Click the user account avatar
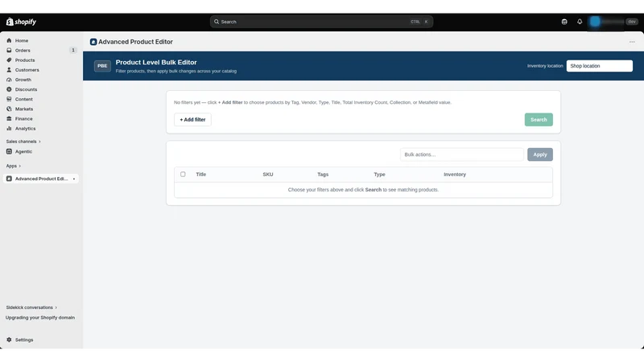 pos(595,22)
